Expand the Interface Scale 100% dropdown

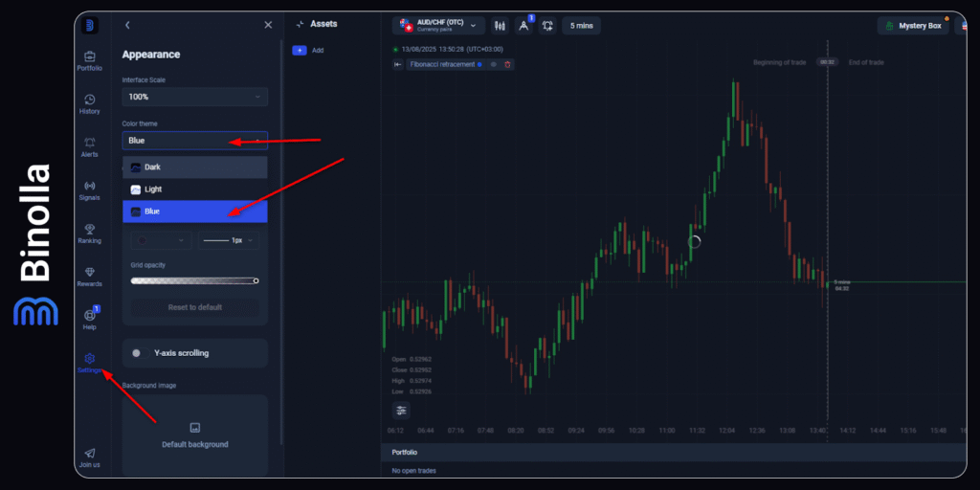pyautogui.click(x=194, y=97)
